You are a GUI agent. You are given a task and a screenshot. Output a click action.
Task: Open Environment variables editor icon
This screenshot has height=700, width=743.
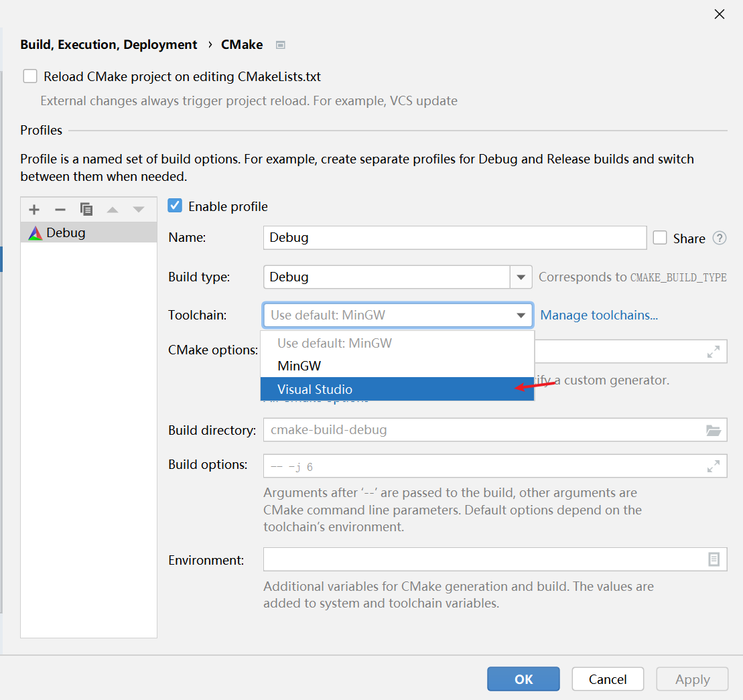[x=714, y=559]
